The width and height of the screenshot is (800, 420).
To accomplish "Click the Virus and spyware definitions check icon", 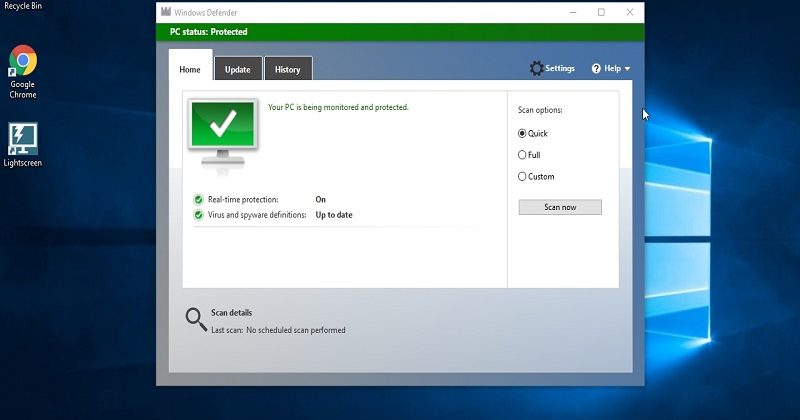I will pyautogui.click(x=198, y=215).
